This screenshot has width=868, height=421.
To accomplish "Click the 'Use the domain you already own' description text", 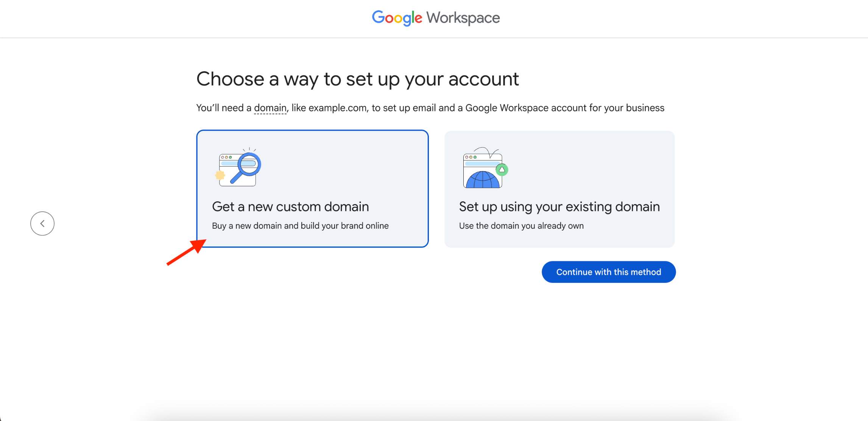I will pyautogui.click(x=521, y=225).
